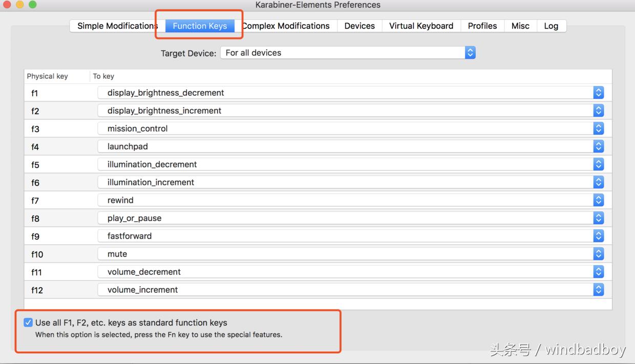Open the Target Device dropdown
The width and height of the screenshot is (635, 364).
[x=348, y=53]
